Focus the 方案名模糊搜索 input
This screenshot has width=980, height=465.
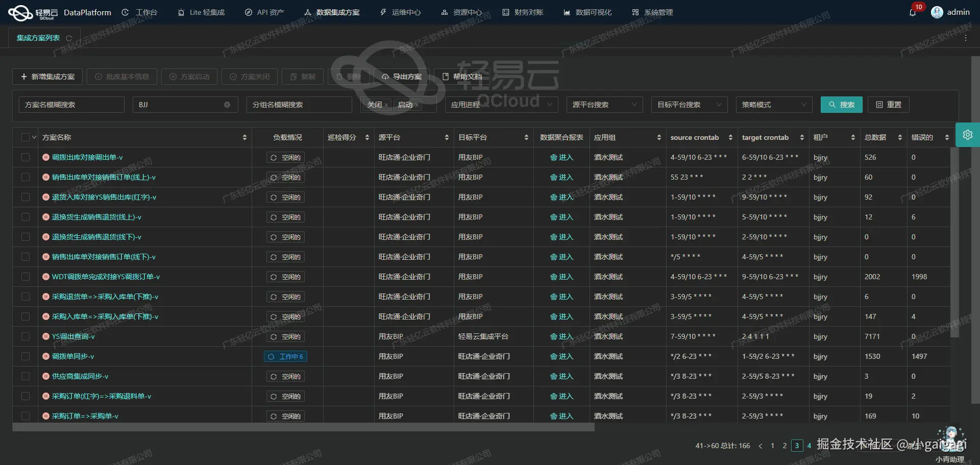(72, 105)
